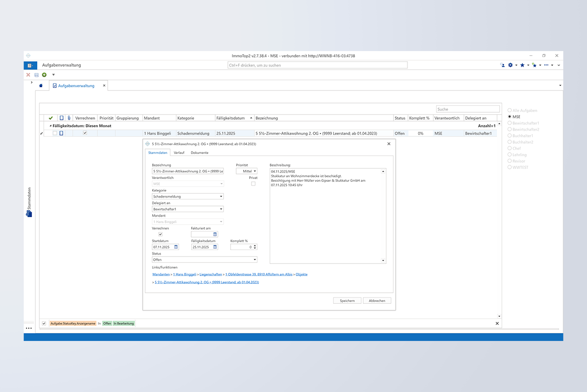Click the blue favorites star icon
This screenshot has height=392, width=587.
(x=522, y=65)
